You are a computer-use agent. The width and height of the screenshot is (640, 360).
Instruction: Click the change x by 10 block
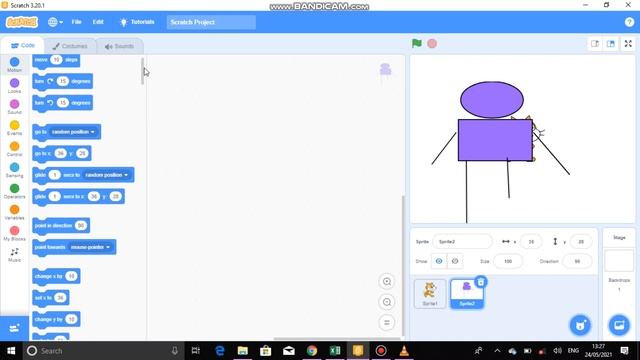pyautogui.click(x=56, y=276)
